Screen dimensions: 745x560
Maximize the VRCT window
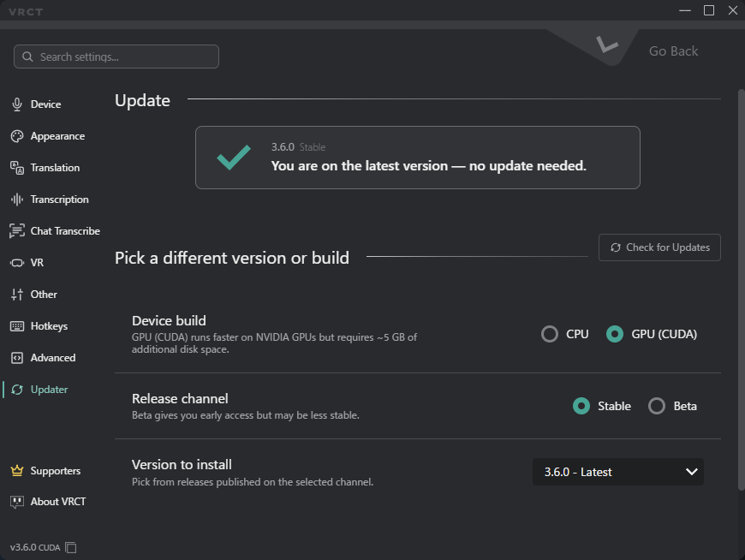point(709,10)
